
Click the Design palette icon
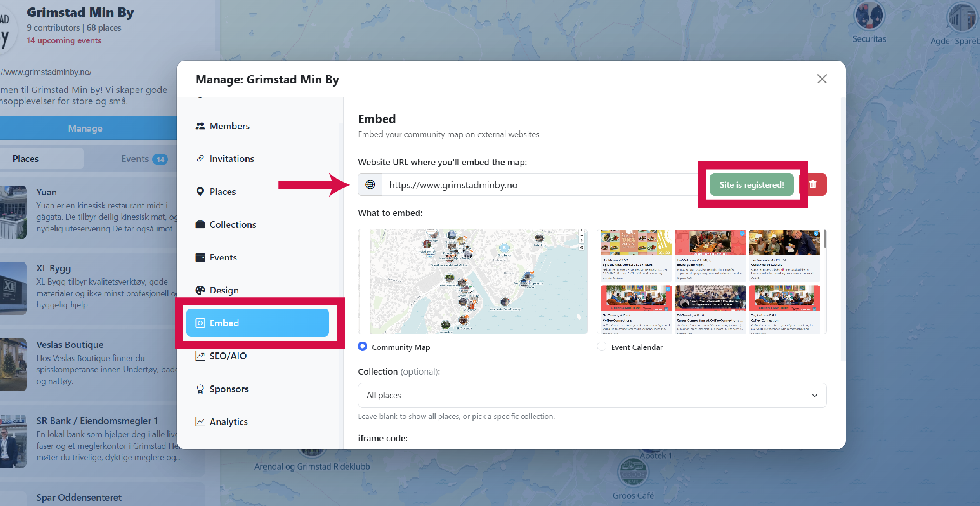tap(200, 290)
